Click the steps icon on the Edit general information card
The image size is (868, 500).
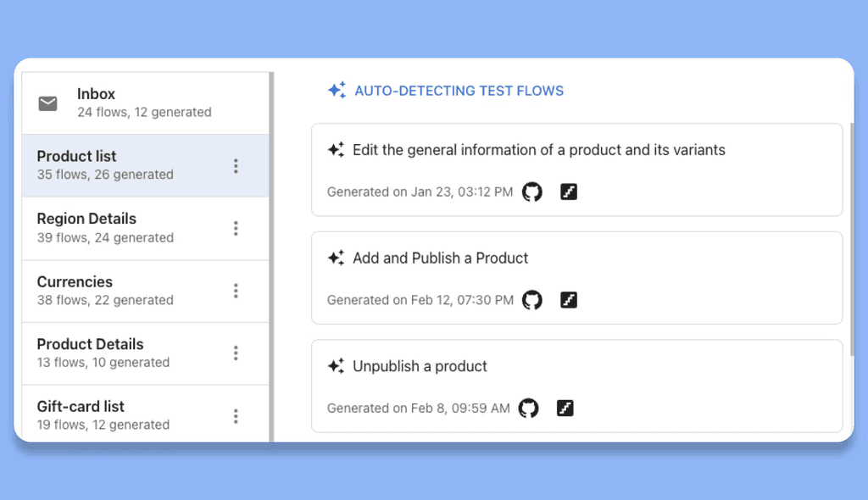click(x=568, y=192)
